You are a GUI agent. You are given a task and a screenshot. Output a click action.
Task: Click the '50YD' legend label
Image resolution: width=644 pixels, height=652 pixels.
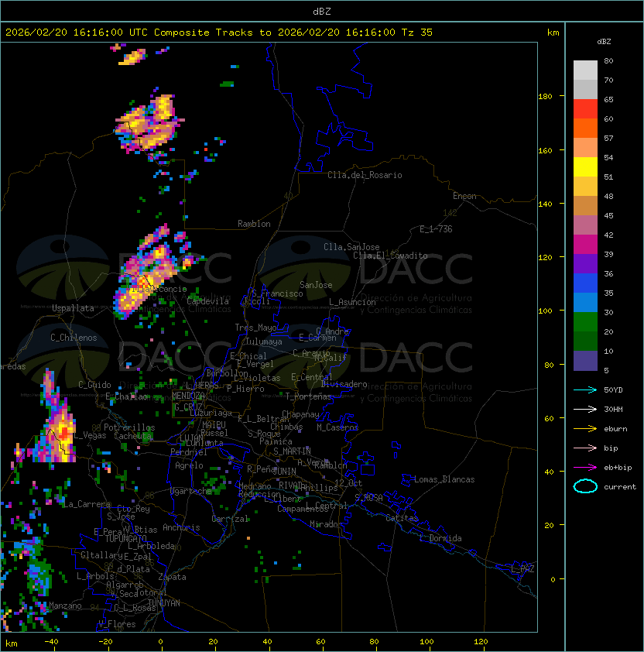click(x=613, y=390)
